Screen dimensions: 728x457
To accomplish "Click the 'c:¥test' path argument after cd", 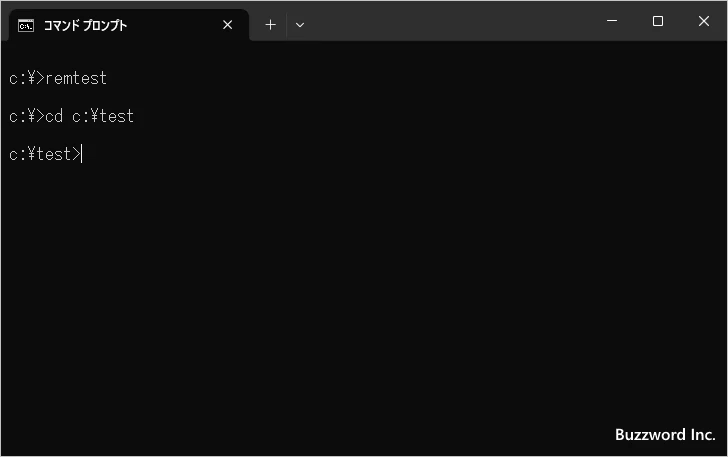I will 103,116.
